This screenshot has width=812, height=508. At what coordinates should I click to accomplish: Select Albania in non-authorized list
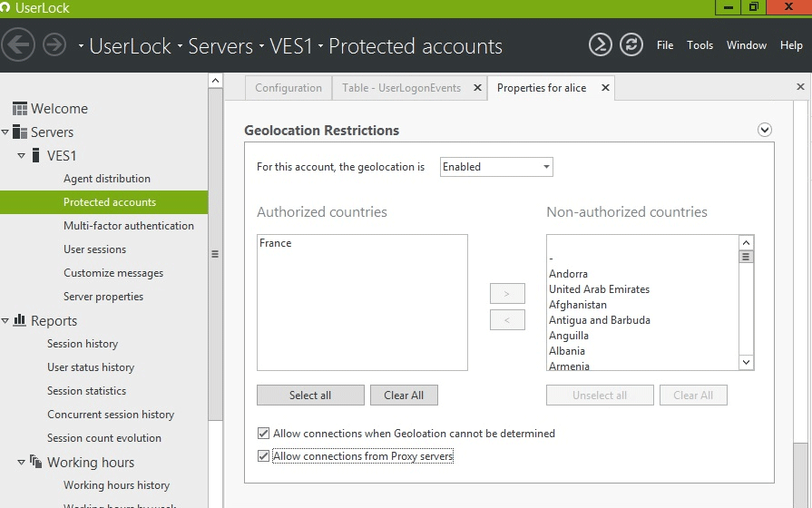click(x=566, y=350)
